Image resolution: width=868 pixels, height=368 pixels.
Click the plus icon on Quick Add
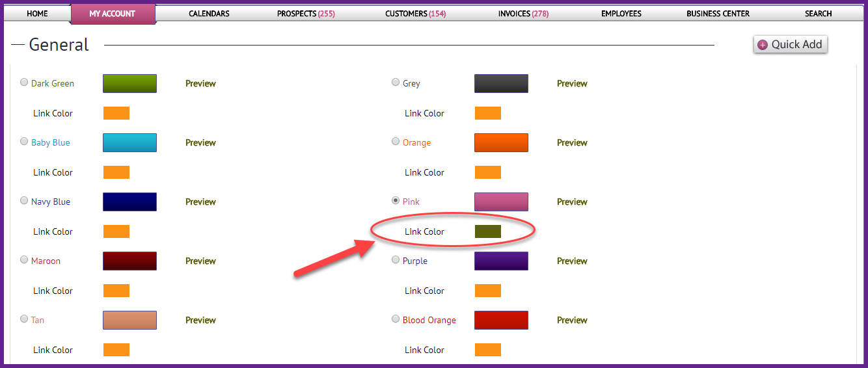pos(763,45)
